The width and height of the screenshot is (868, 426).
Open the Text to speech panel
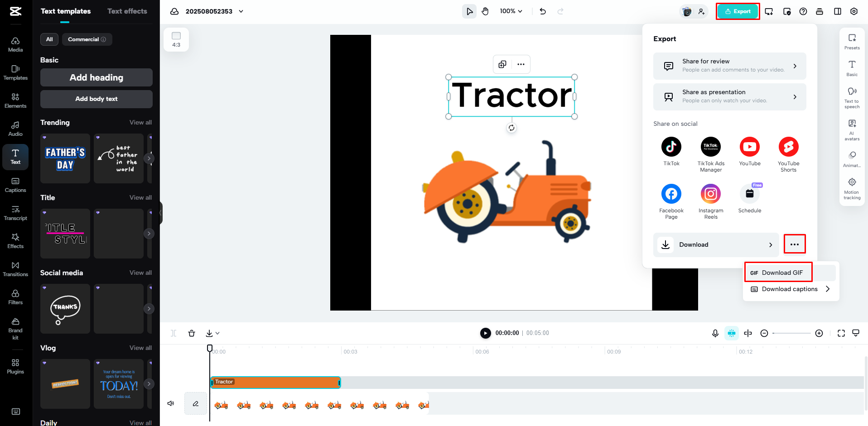coord(852,97)
